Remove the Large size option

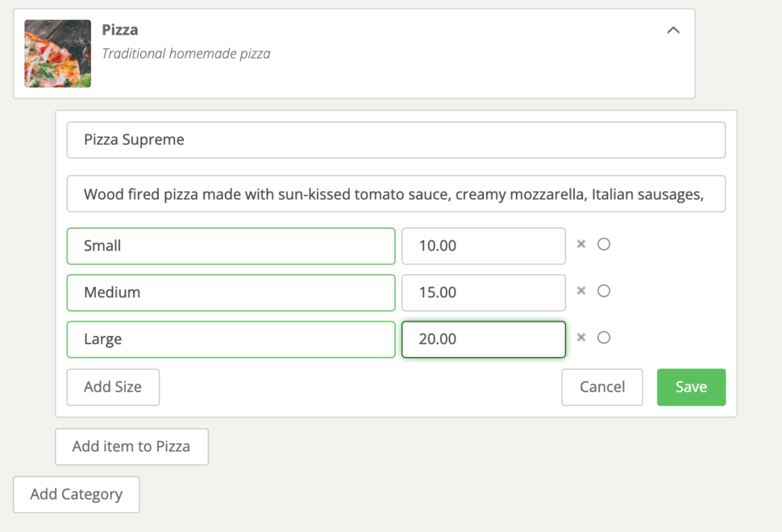(581, 338)
